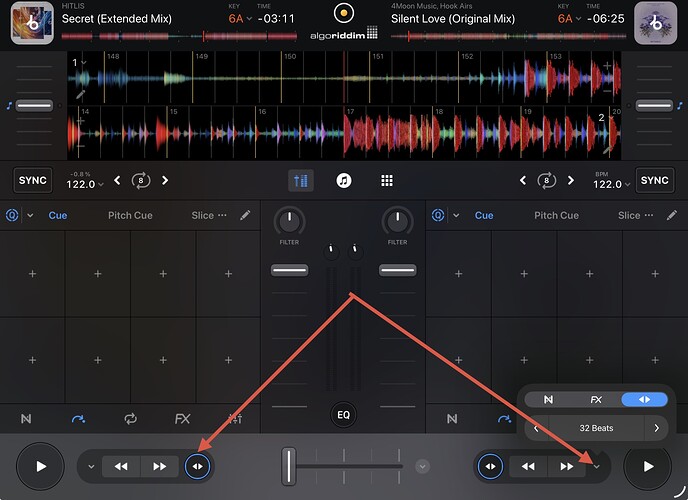688x500 pixels.
Task: Switch to Pitch Cue tab on left deck
Action: 130,215
